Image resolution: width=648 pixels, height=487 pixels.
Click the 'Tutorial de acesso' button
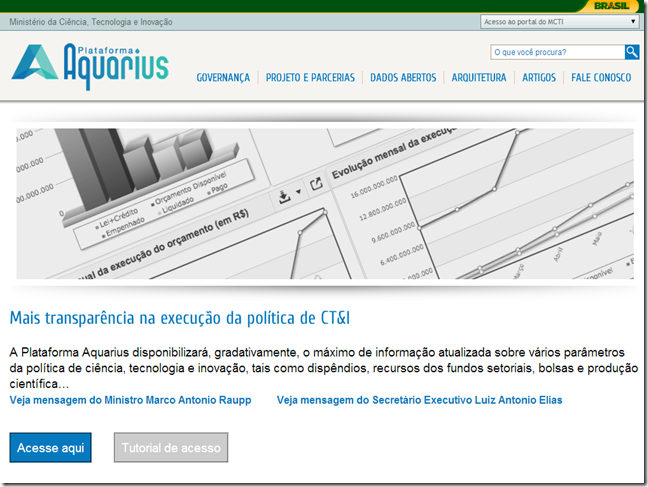171,448
